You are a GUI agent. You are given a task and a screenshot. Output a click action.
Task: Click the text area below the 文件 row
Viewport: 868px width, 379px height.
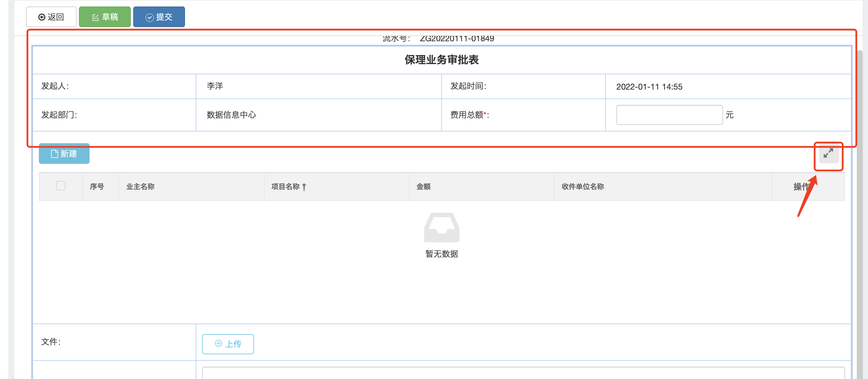pyautogui.click(x=523, y=373)
